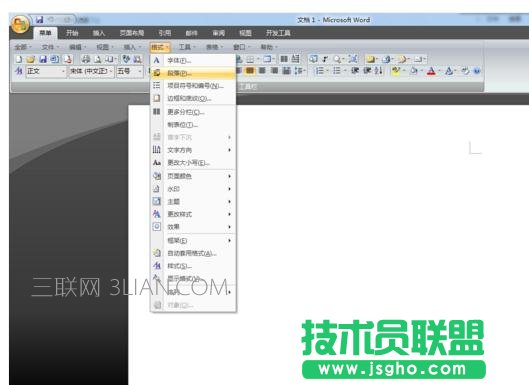Click the Columns icon in toolbar
This screenshot has height=385, width=529.
(x=284, y=59)
